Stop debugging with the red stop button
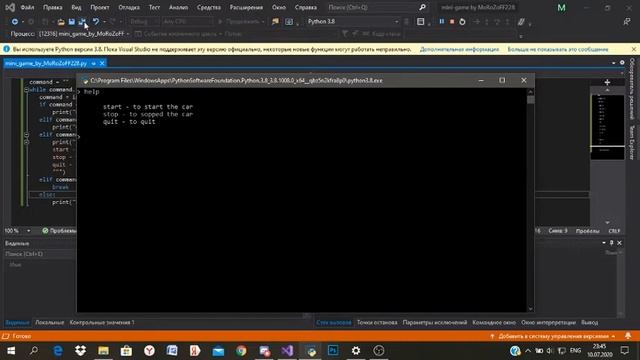 click(x=452, y=22)
